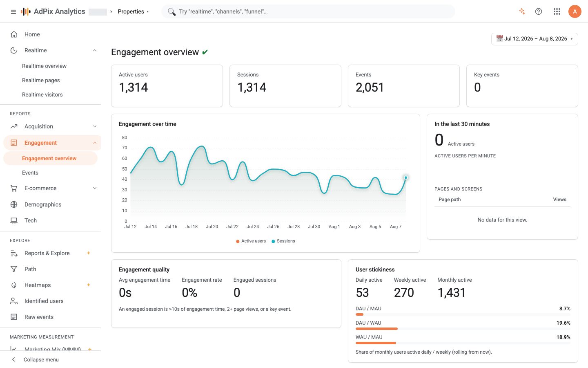Image resolution: width=588 pixels, height=368 pixels.
Task: Click the DAU / WAU progress bar
Action: [x=463, y=329]
